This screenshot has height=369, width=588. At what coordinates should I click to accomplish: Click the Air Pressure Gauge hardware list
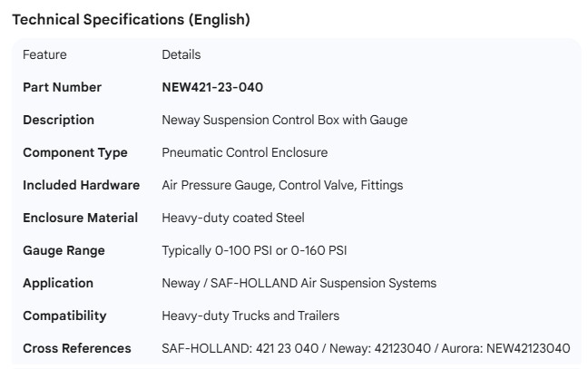[x=282, y=185]
